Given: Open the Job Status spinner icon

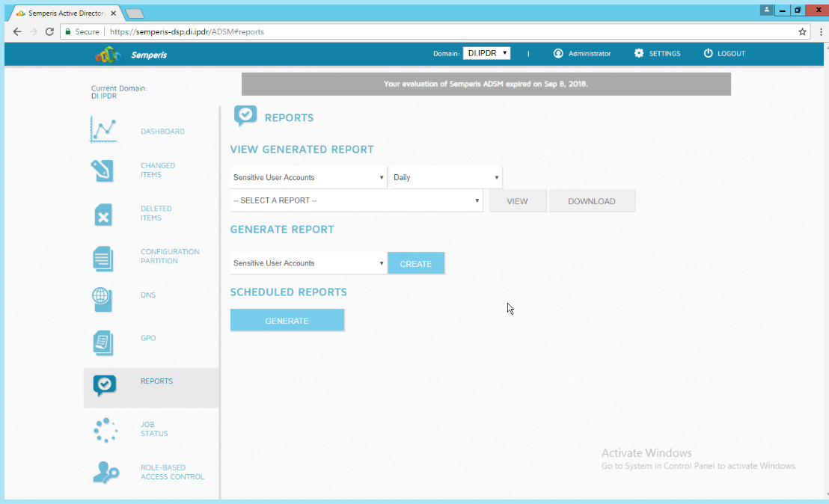Looking at the screenshot, I should click(105, 430).
